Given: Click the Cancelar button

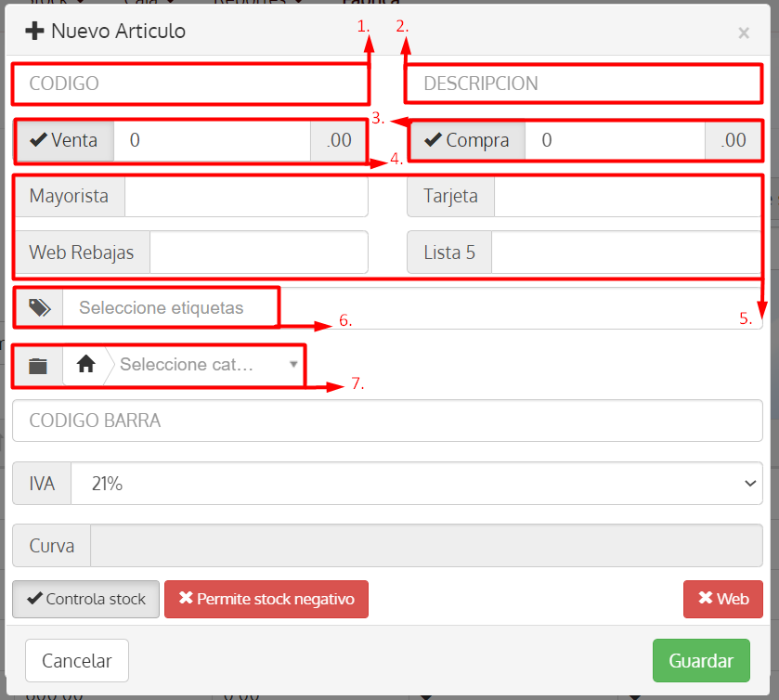Looking at the screenshot, I should pyautogui.click(x=76, y=660).
